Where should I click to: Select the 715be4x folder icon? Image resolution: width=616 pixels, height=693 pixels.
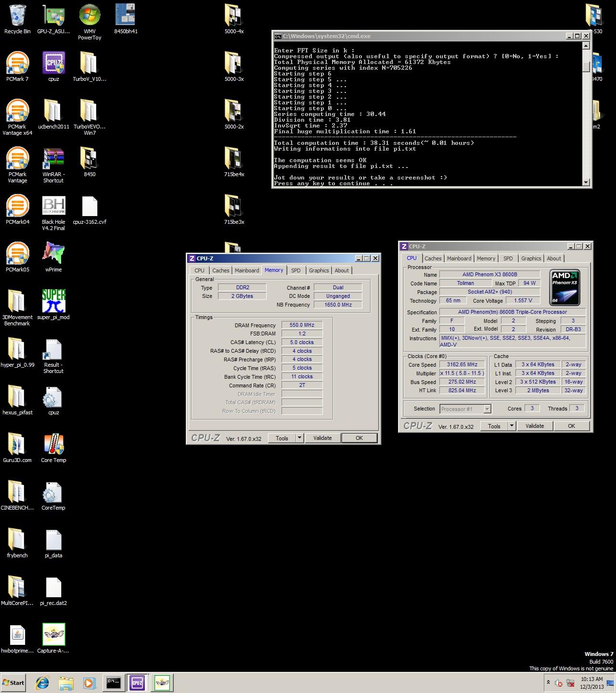tap(234, 162)
